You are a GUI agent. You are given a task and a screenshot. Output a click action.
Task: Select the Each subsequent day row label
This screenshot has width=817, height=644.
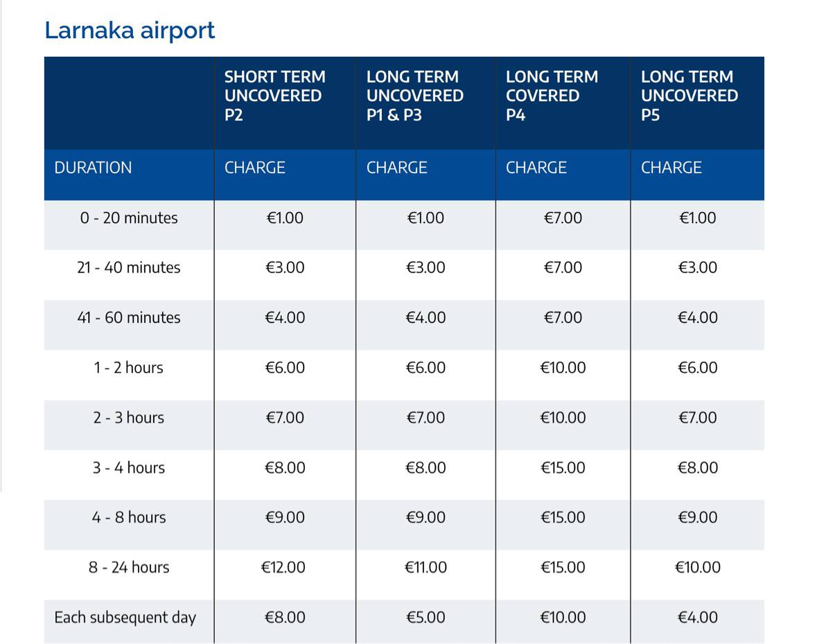point(125,617)
